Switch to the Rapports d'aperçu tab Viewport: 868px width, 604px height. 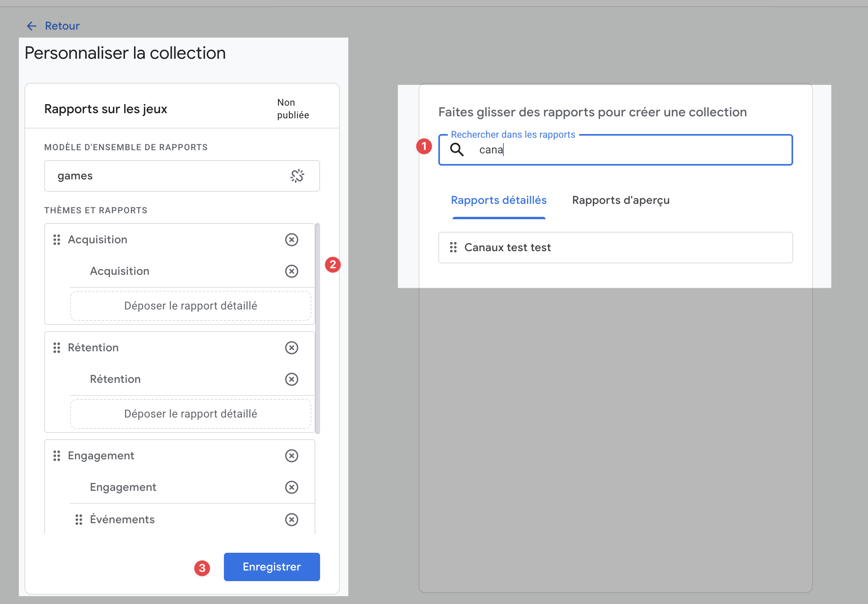[620, 200]
